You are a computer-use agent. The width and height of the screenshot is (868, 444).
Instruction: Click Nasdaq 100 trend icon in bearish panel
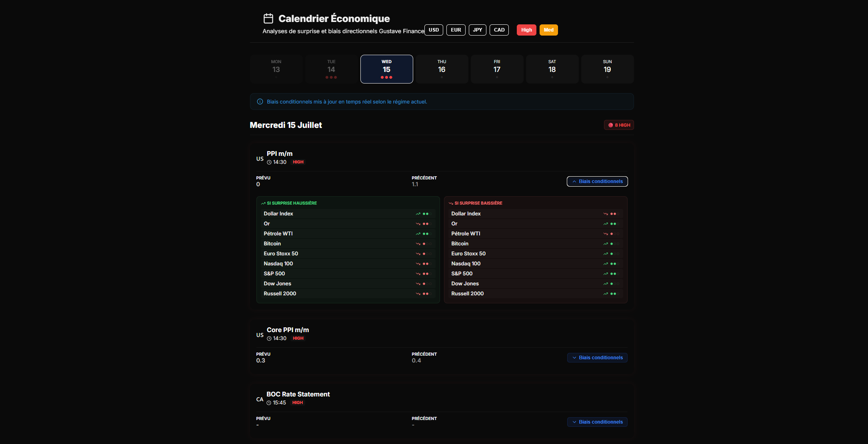coord(606,264)
